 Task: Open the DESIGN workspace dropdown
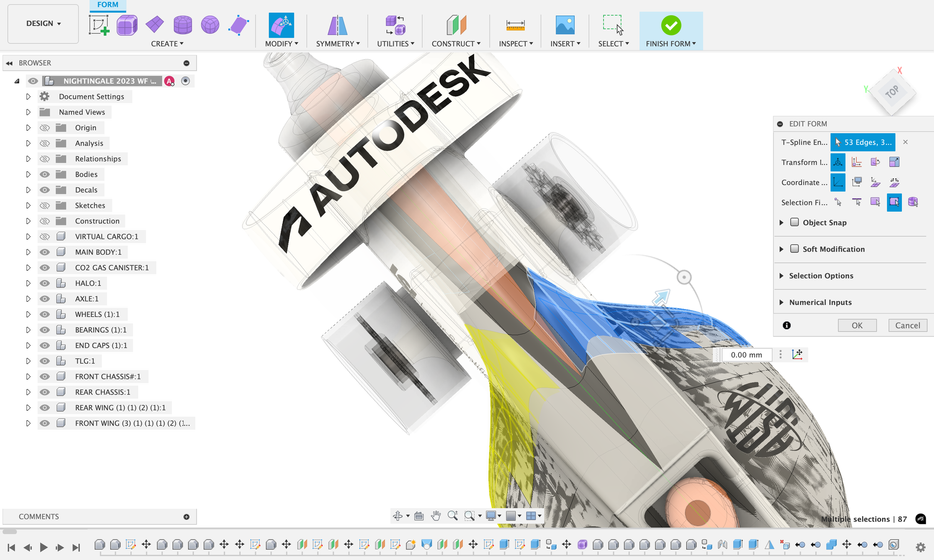(x=43, y=24)
